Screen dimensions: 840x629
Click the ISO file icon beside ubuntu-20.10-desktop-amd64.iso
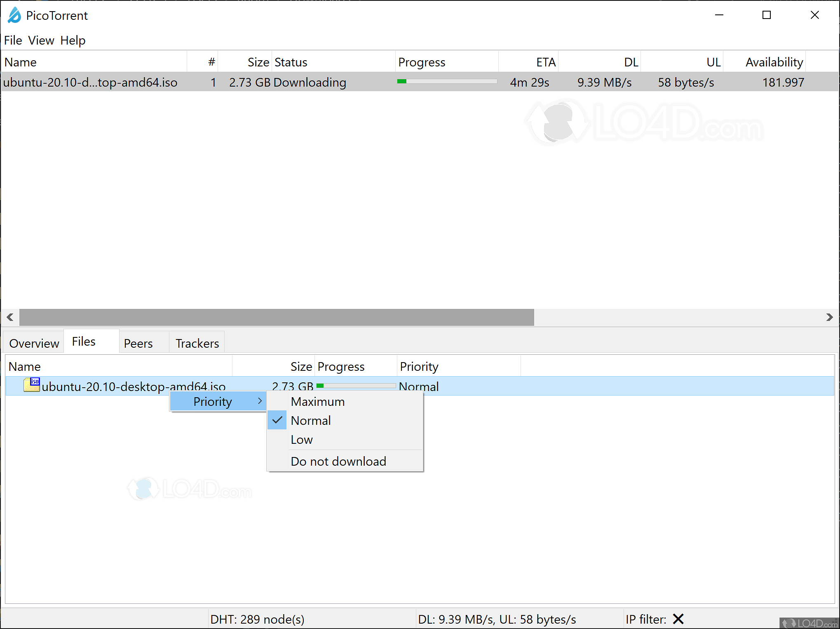[31, 384]
